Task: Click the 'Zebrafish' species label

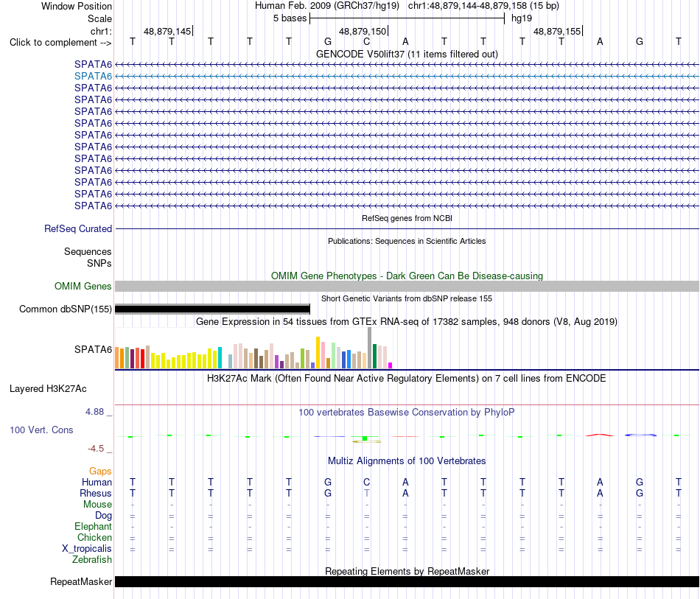Action: [92, 560]
